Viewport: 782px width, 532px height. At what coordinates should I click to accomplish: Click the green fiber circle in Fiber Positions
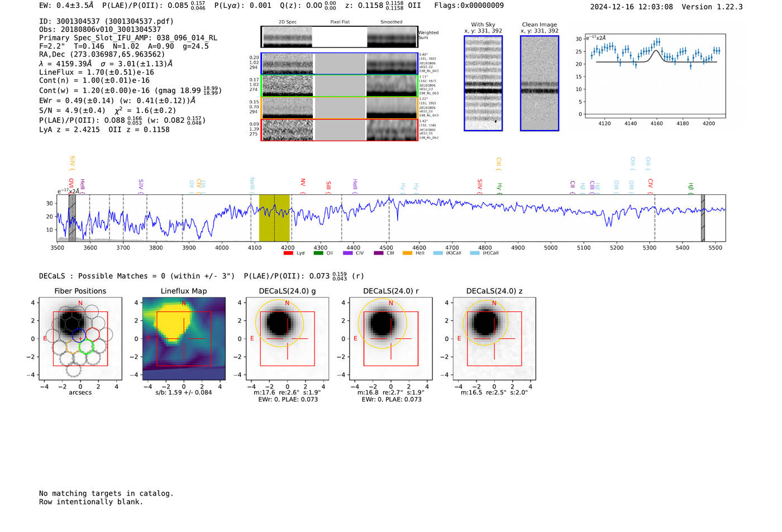[85, 347]
